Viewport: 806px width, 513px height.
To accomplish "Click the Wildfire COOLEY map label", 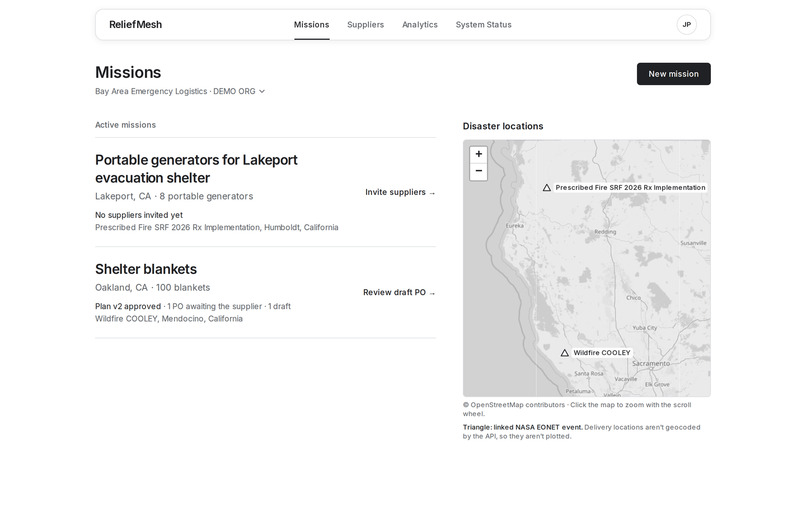I will click(601, 353).
